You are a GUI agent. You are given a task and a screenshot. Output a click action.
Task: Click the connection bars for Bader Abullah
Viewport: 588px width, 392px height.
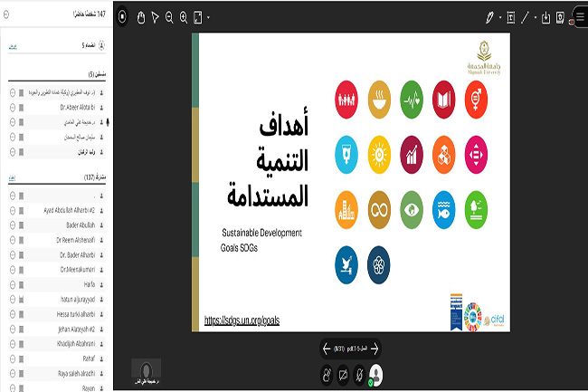pos(22,225)
